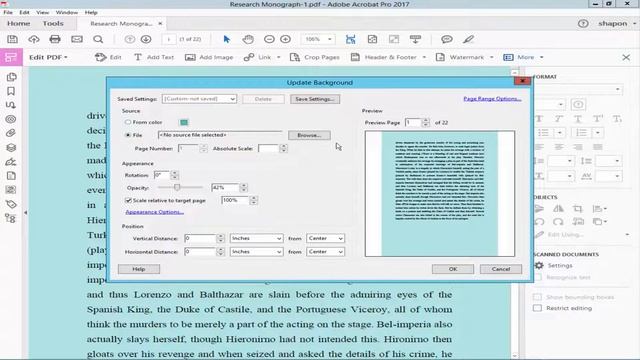Screen dimensions: 640x360
Task: Open the tags panel icon
Action: [11, 204]
